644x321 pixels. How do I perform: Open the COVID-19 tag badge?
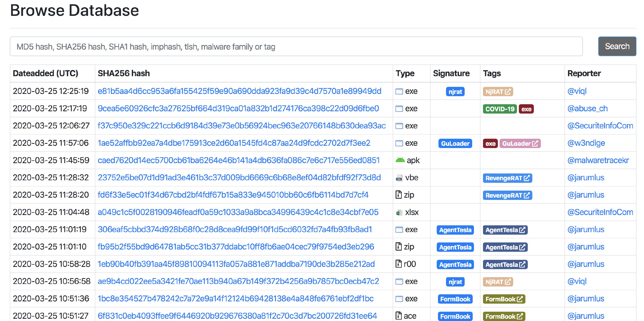click(500, 109)
